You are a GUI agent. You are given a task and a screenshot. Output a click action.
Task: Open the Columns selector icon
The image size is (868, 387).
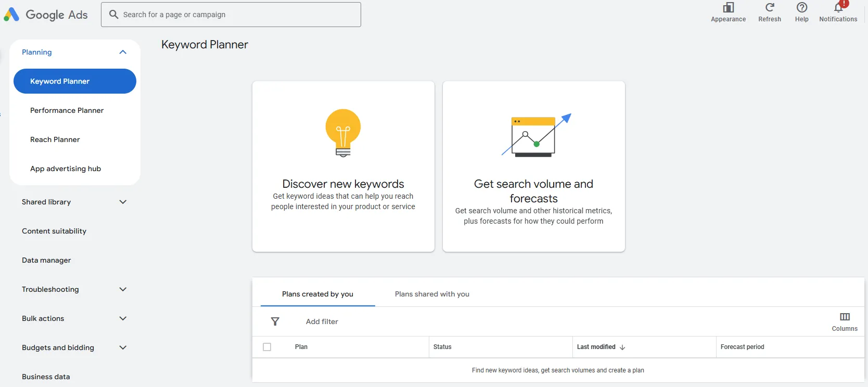click(x=845, y=317)
